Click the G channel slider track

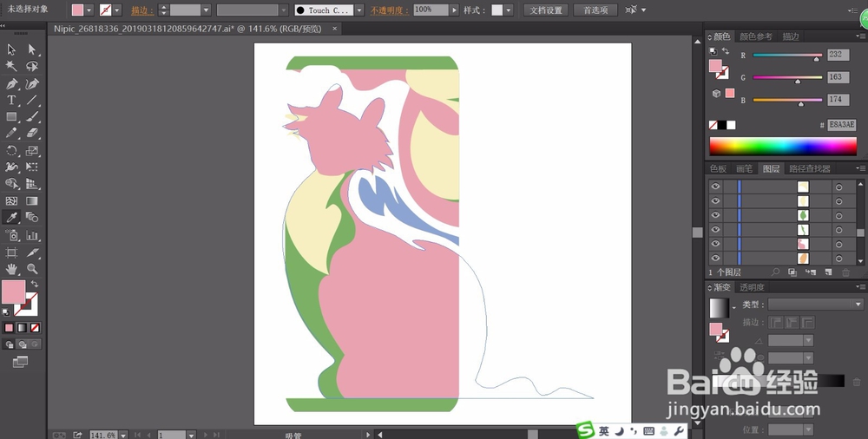[x=787, y=77]
